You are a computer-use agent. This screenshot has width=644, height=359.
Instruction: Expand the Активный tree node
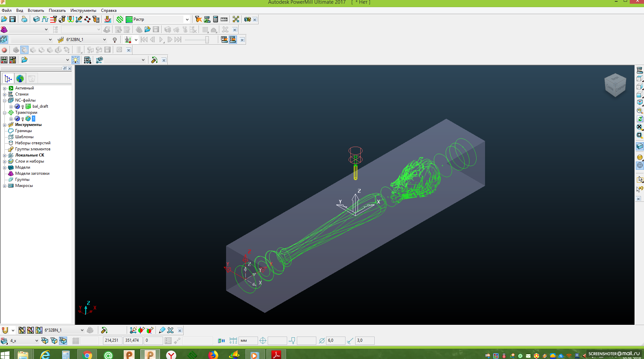point(5,88)
